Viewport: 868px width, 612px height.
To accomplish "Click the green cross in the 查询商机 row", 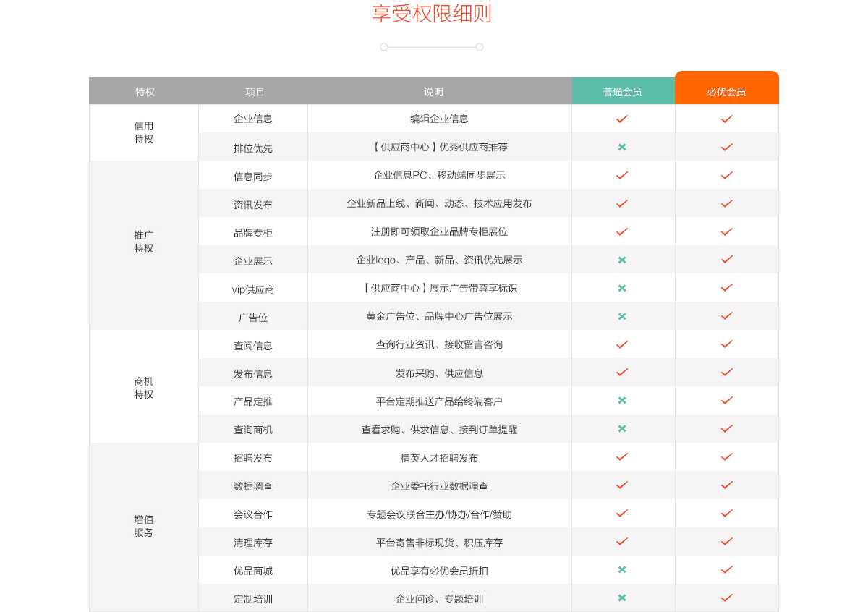I will pos(622,429).
